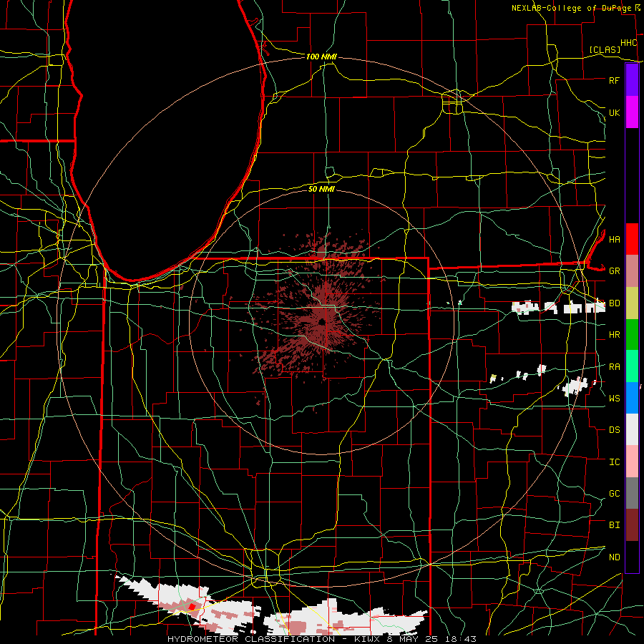The height and width of the screenshot is (644, 644).
Task: Click the 8 MAY 25 date text
Action: 412,639
